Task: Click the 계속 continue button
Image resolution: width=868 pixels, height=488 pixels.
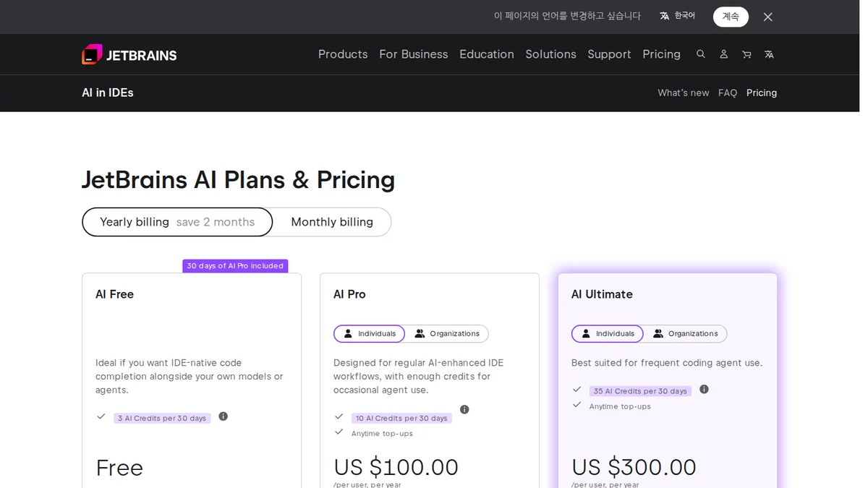Action: click(x=731, y=17)
